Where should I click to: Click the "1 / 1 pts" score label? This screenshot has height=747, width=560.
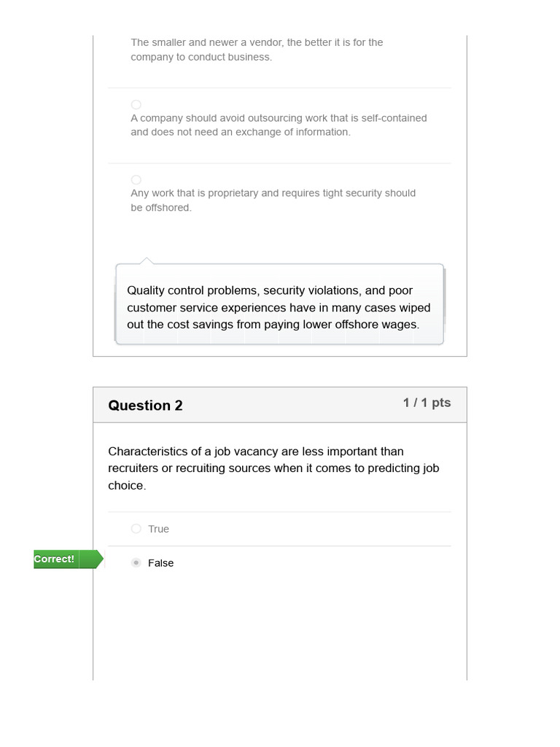click(x=427, y=403)
